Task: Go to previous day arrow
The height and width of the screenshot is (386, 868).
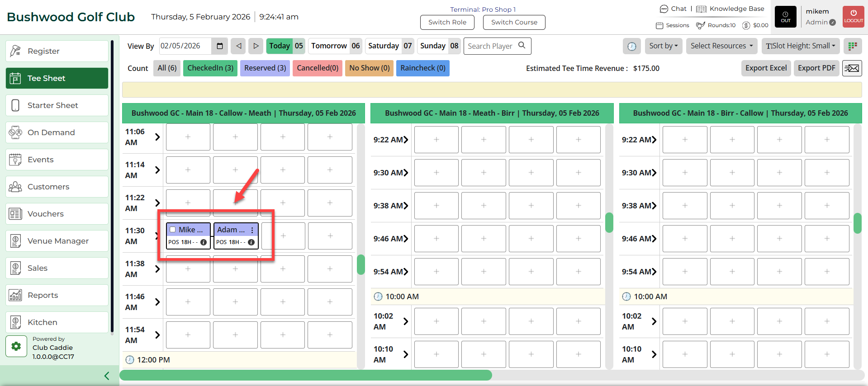Action: click(238, 46)
